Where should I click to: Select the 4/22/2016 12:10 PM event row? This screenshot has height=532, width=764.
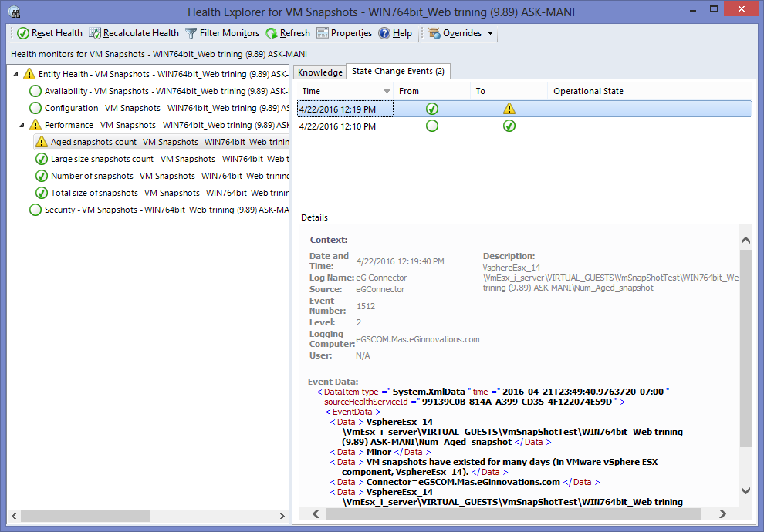click(524, 126)
